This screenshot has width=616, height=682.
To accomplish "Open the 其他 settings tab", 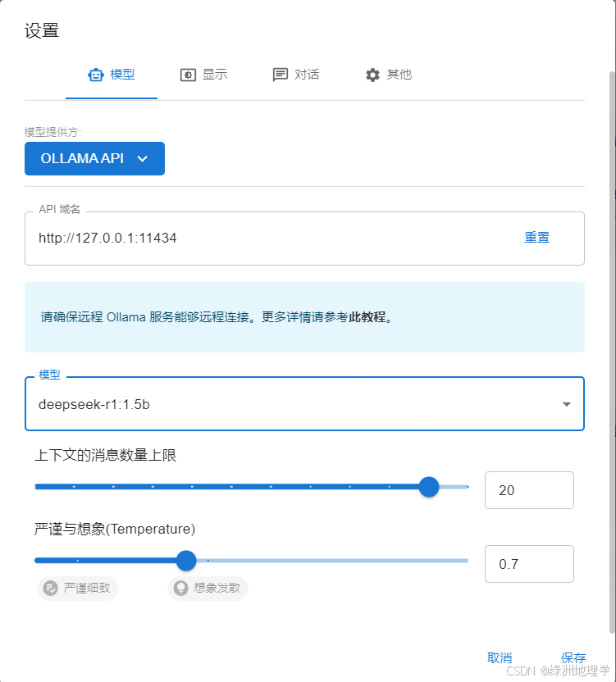I will point(388,75).
